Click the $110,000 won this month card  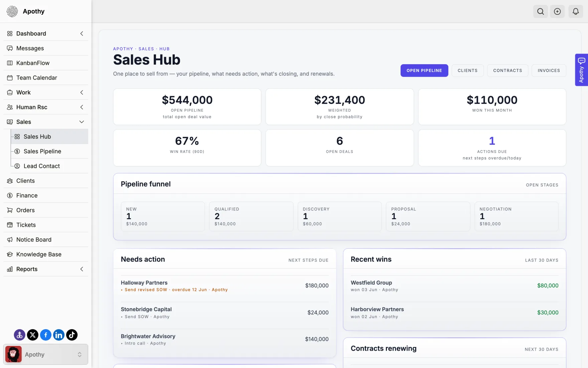click(492, 107)
